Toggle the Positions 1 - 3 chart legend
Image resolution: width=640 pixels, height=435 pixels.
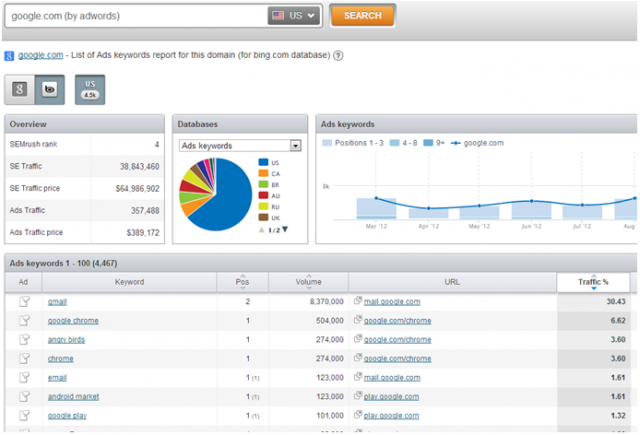[354, 144]
